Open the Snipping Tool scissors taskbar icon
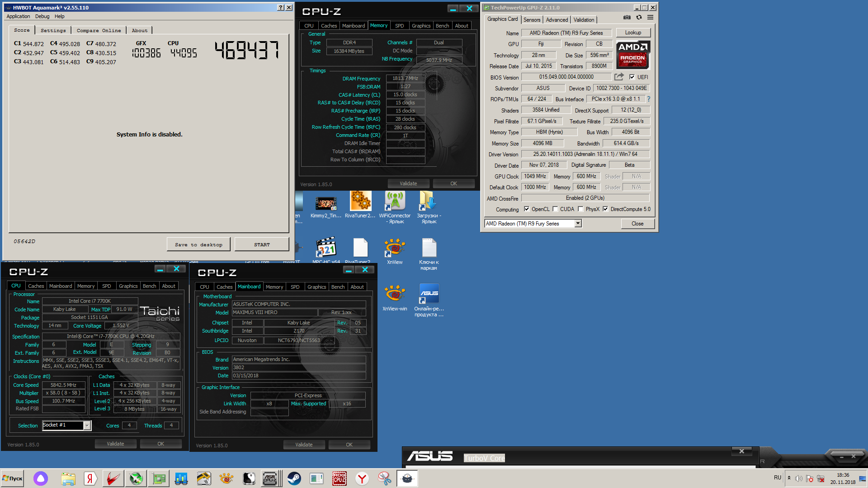Image resolution: width=868 pixels, height=488 pixels. (x=385, y=479)
